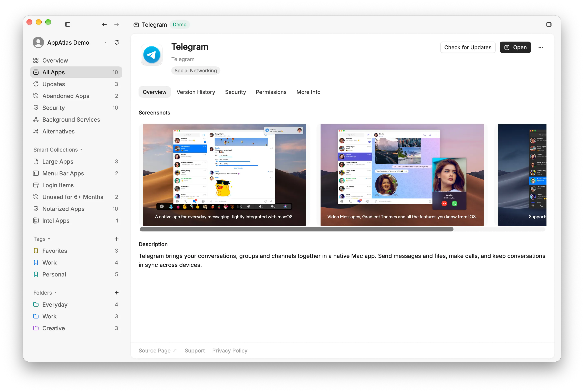Viewport: 584px width, 392px height.
Task: Click the screenshots horizontal scrollbar
Action: [296, 229]
